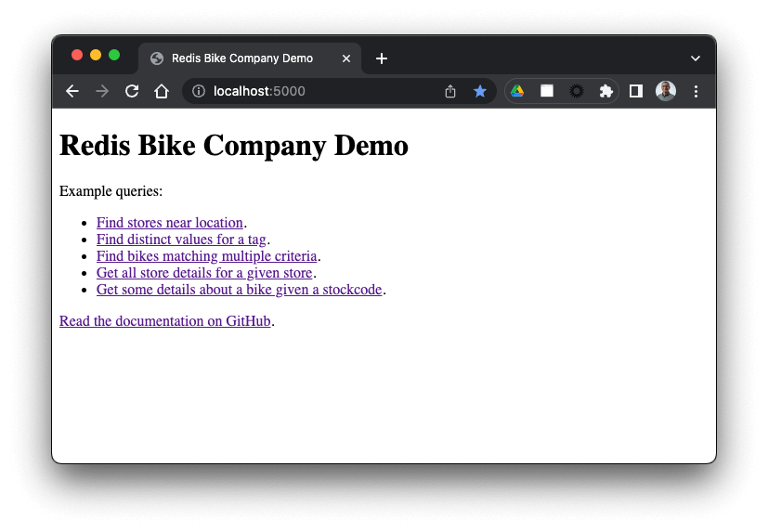
Task: Open the white square extension icon
Action: tap(547, 91)
